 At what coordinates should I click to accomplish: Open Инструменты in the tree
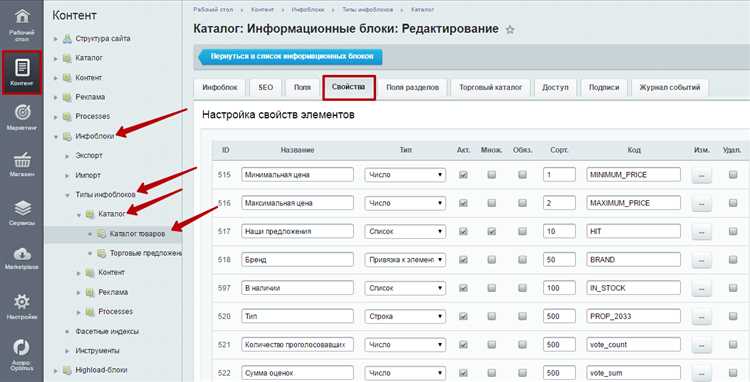click(98, 350)
